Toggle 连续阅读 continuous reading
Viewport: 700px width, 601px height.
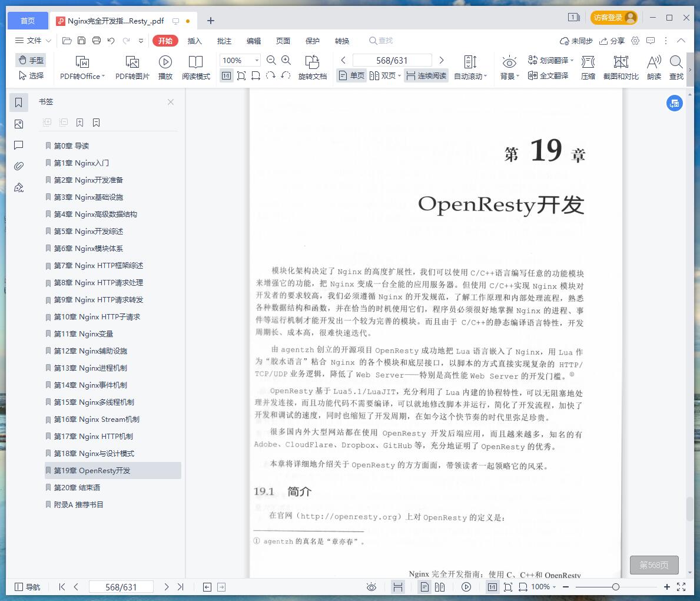(426, 75)
